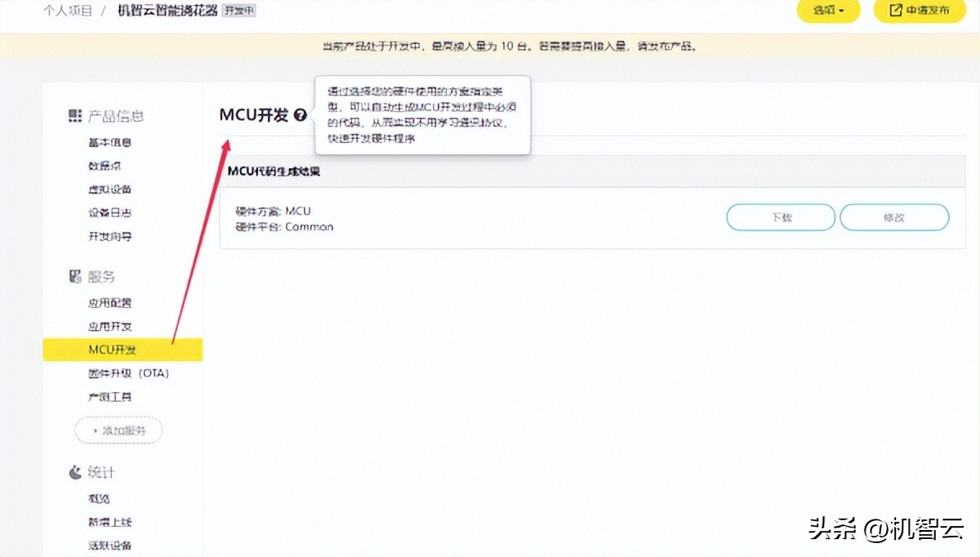Click the 添加服务 button
980x557 pixels.
118,430
